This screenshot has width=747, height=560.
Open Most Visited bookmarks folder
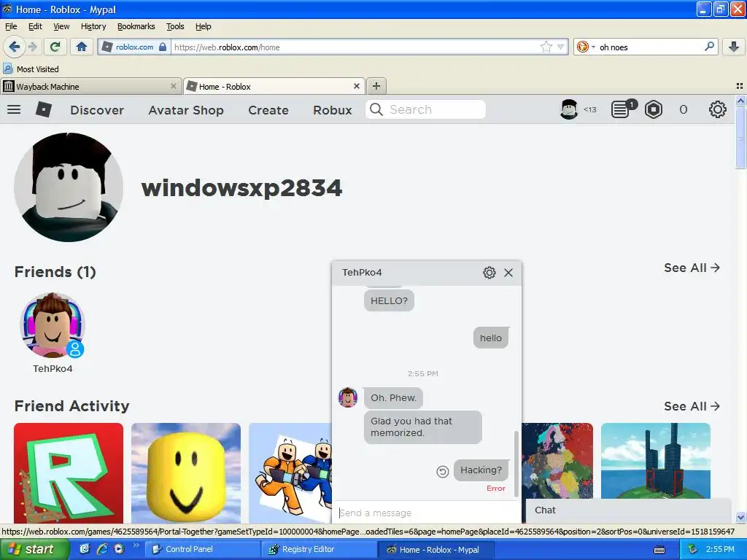pyautogui.click(x=31, y=69)
